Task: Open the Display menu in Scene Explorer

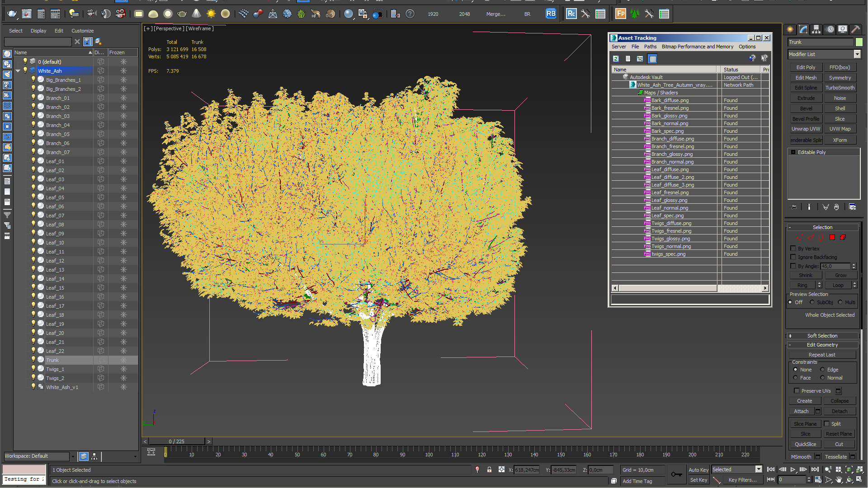Action: 38,31
